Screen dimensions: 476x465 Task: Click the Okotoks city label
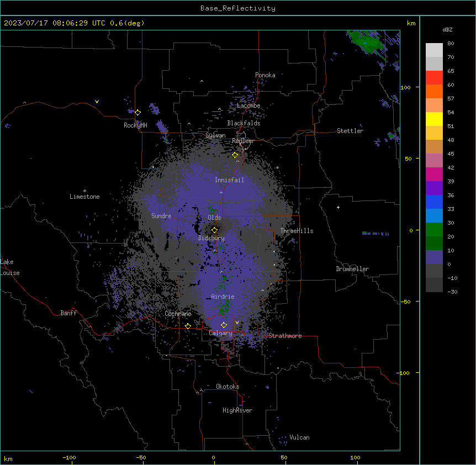(x=228, y=387)
